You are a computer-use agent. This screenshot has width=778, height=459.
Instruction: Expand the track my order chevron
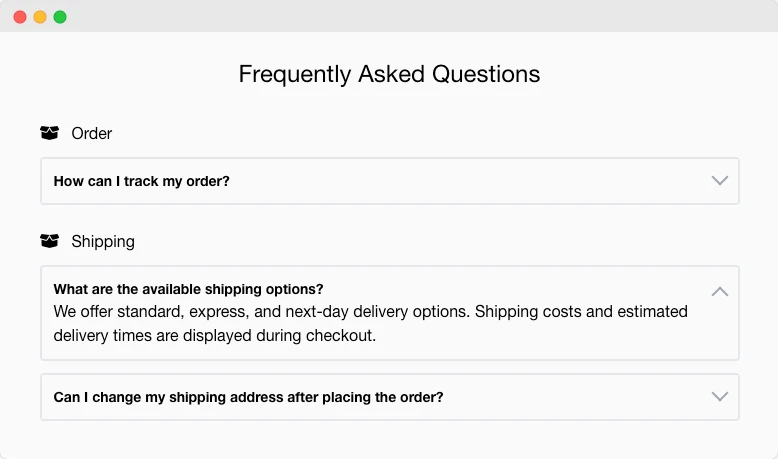(x=719, y=181)
